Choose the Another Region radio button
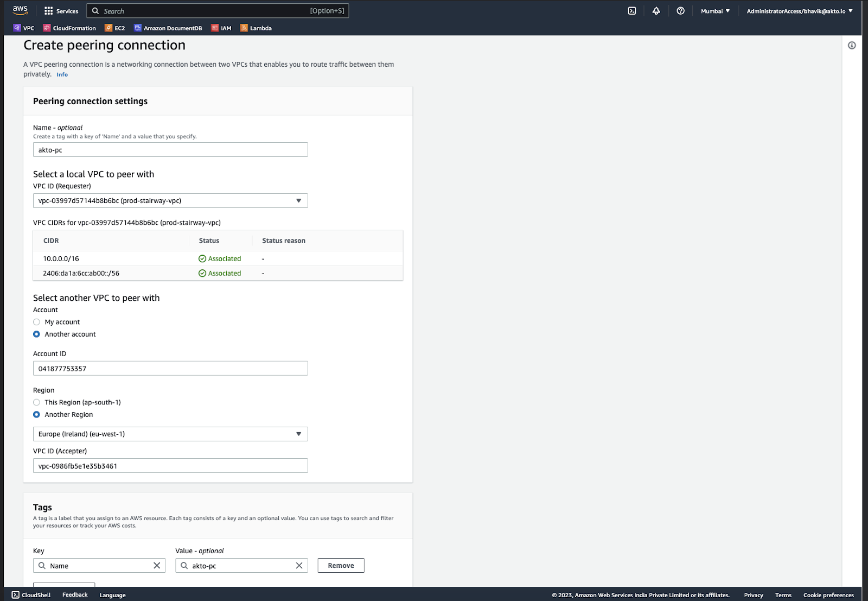The height and width of the screenshot is (601, 868). pos(37,415)
